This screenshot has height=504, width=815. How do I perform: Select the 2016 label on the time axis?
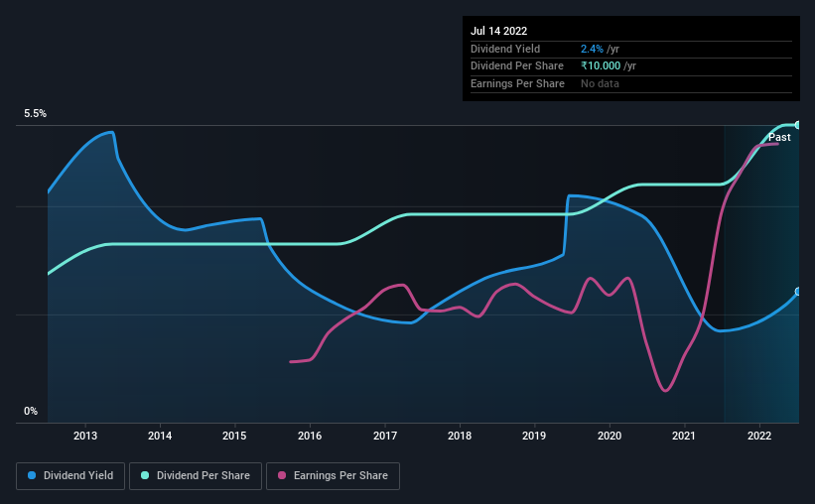(x=310, y=436)
